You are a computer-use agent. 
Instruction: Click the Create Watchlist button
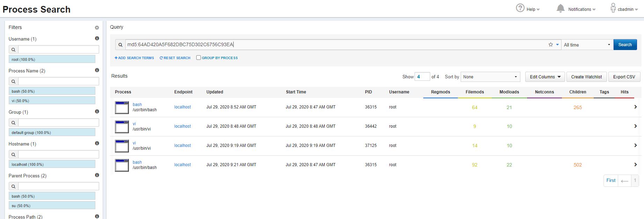(586, 77)
